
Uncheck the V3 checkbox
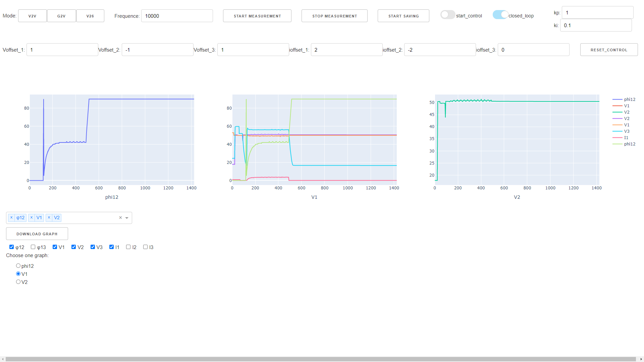click(x=93, y=247)
